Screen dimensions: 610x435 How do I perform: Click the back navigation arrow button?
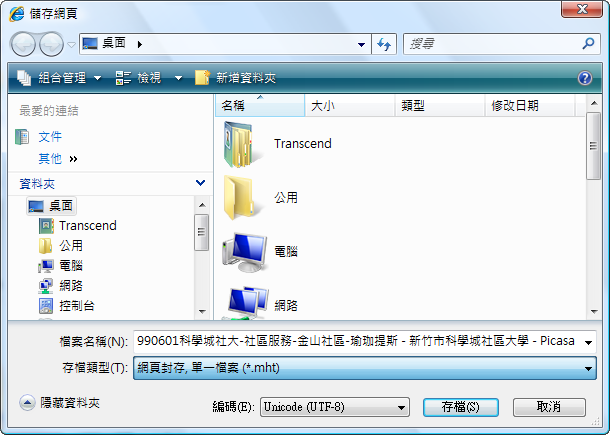point(23,44)
